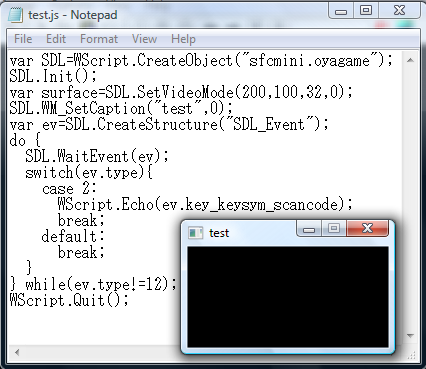Click the horizontal scrollbar left arrow
The width and height of the screenshot is (426, 369).
point(17,352)
